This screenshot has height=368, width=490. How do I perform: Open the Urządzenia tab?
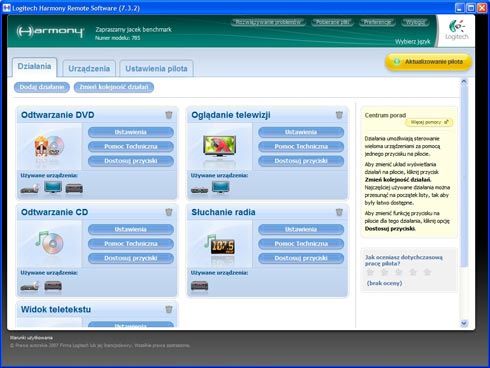(89, 69)
